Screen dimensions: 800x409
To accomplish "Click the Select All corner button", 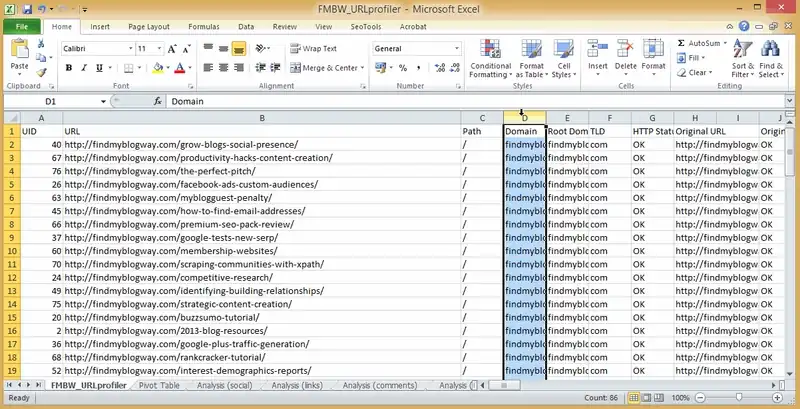I will pyautogui.click(x=12, y=118).
